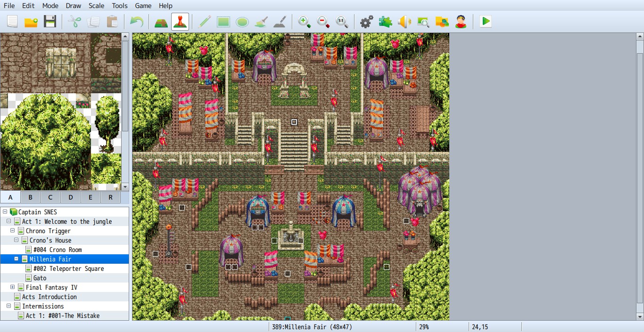644x332 pixels.
Task: Reset zoom to 1:1 scale
Action: [x=342, y=22]
